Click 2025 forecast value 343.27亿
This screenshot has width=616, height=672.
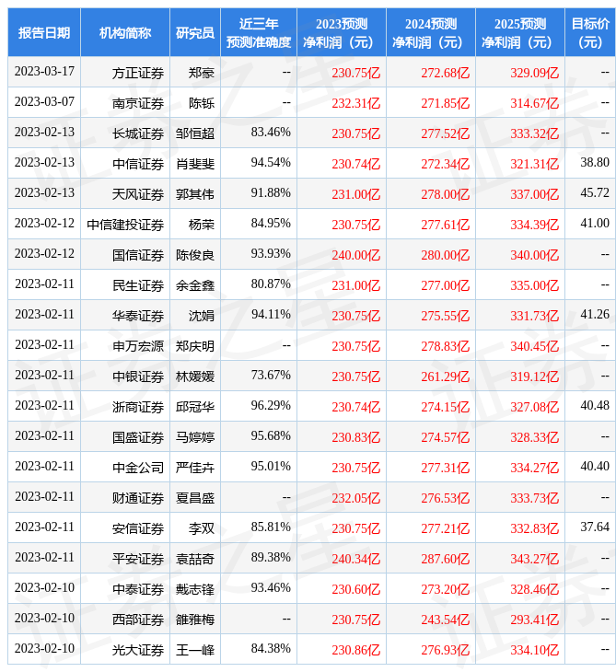click(535, 559)
